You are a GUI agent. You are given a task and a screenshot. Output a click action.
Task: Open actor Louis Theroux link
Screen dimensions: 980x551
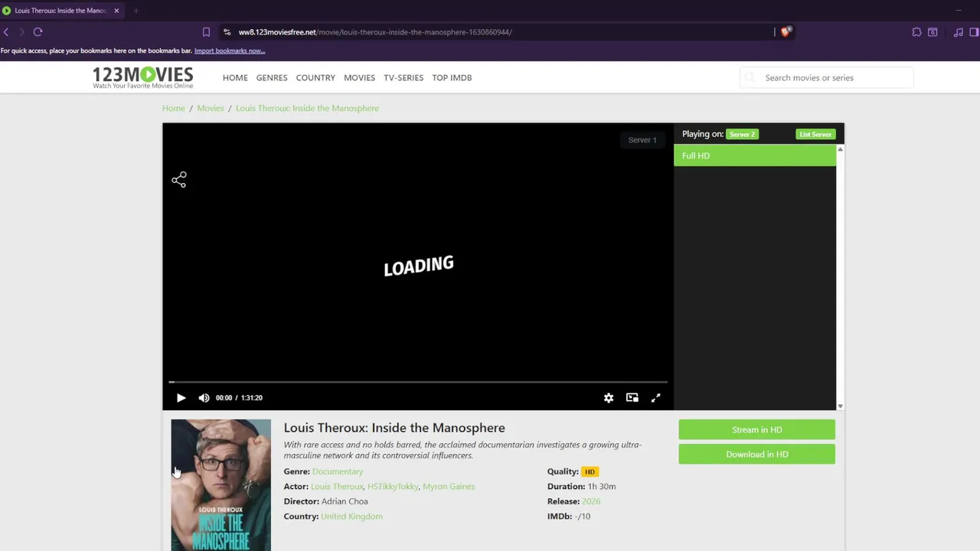(337, 486)
